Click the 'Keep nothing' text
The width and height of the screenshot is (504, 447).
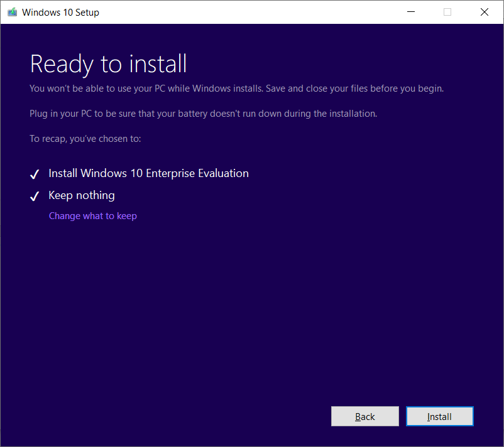pos(82,195)
